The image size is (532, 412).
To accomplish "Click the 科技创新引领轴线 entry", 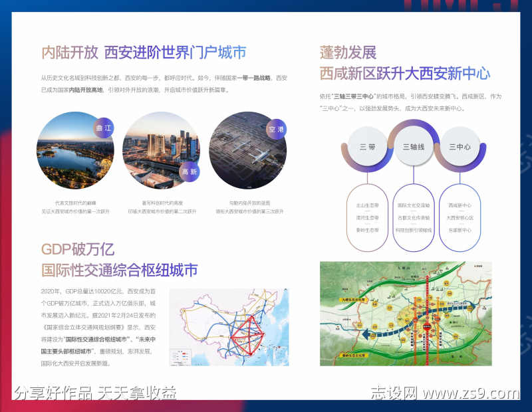I will coord(414,230).
